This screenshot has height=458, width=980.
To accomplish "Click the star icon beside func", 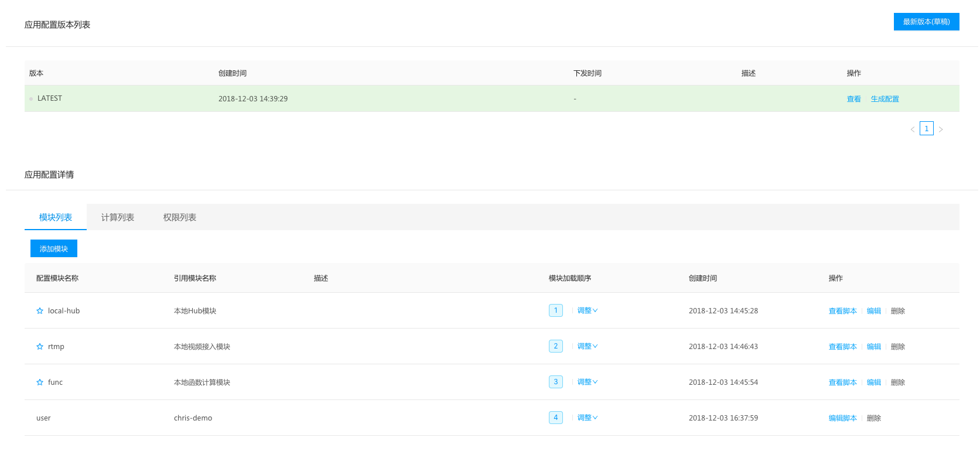I will (40, 382).
